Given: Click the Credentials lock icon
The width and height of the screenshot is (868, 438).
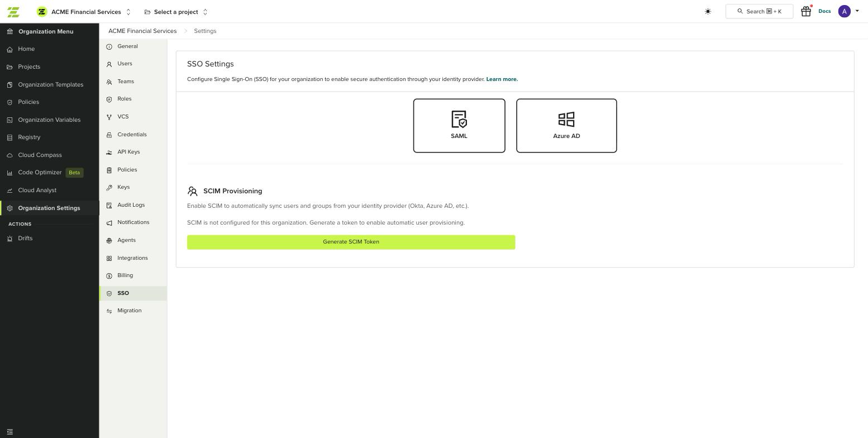Looking at the screenshot, I should point(109,135).
